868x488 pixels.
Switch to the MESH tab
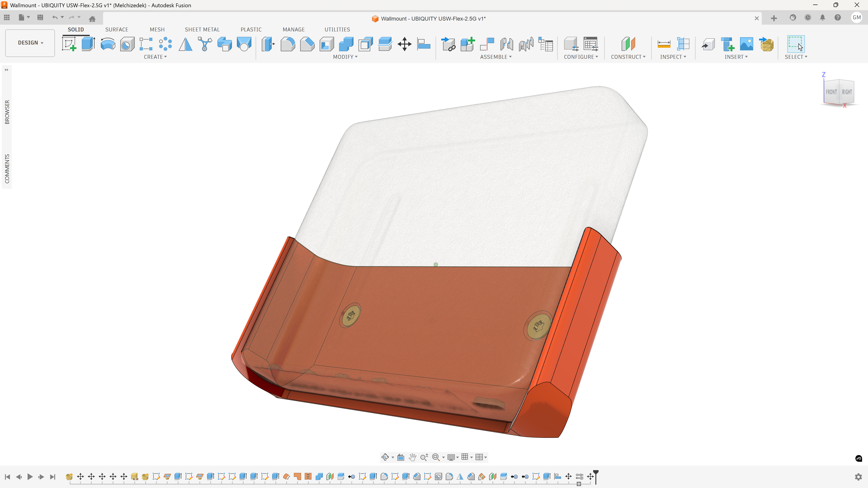(157, 30)
